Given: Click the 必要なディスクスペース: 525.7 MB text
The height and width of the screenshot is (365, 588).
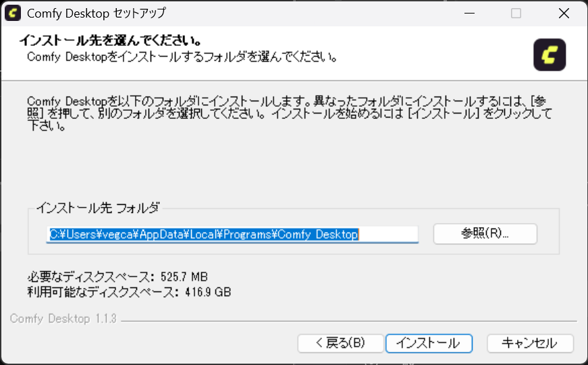Looking at the screenshot, I should pyautogui.click(x=117, y=276).
